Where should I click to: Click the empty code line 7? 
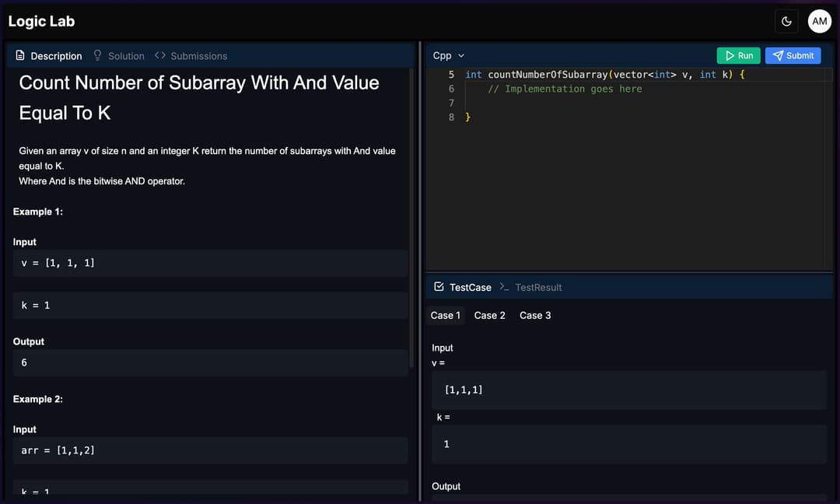[x=643, y=103]
